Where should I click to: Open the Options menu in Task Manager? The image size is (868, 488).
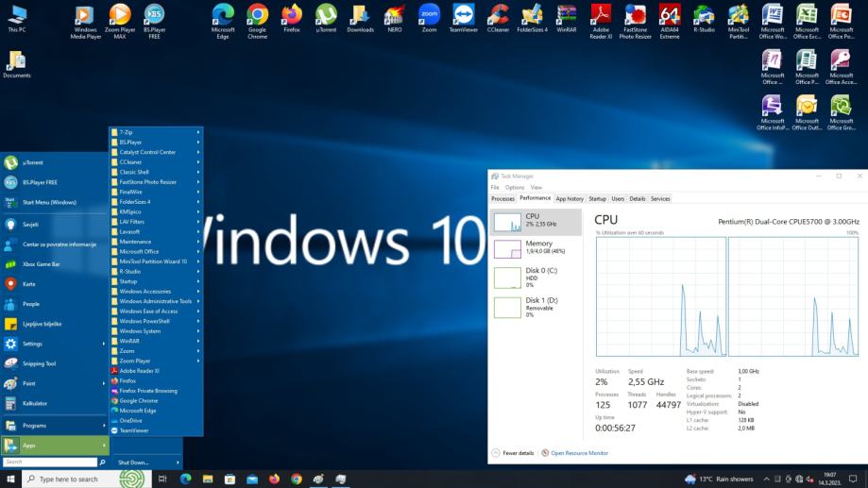(514, 187)
